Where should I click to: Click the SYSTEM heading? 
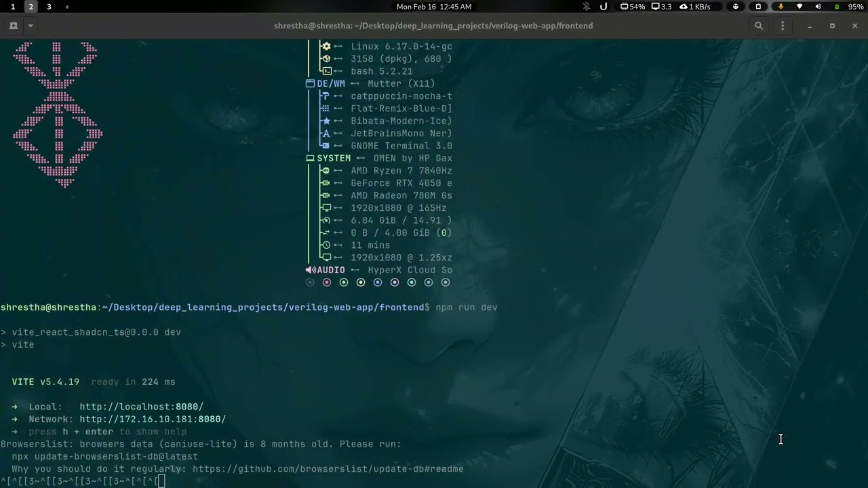click(x=334, y=159)
